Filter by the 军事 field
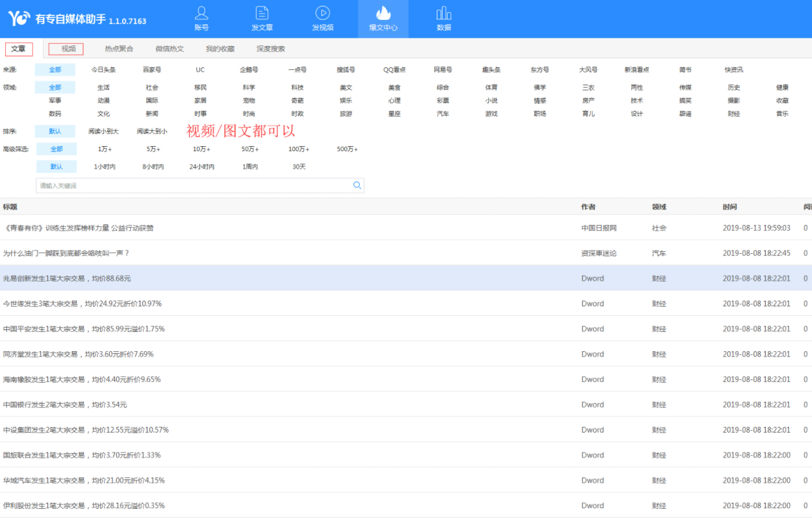Viewport: 812px width, 521px height. click(x=55, y=101)
